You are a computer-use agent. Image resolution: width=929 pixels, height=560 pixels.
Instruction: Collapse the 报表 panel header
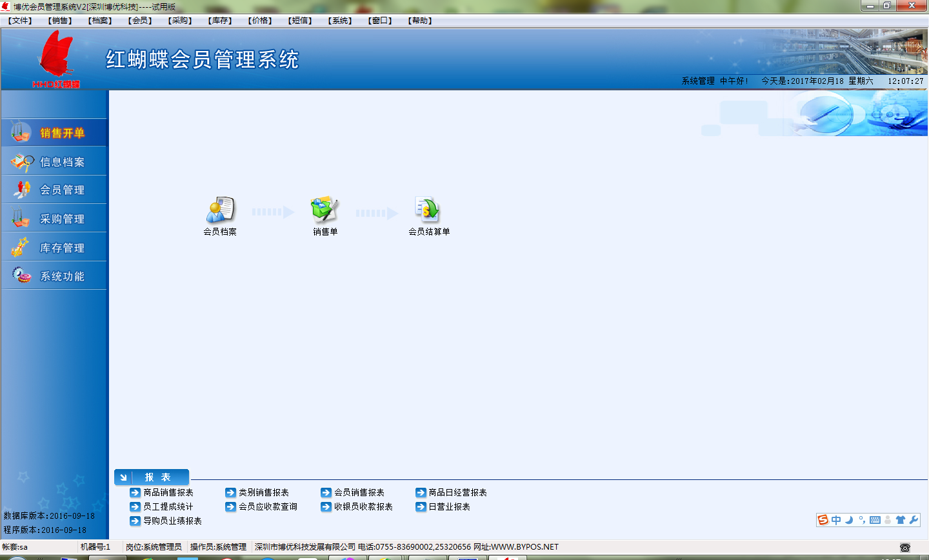[152, 477]
